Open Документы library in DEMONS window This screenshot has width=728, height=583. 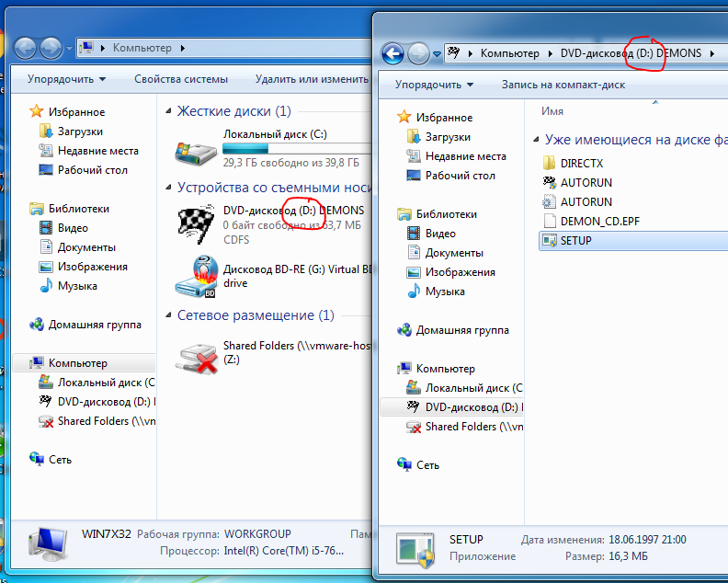pyautogui.click(x=454, y=253)
